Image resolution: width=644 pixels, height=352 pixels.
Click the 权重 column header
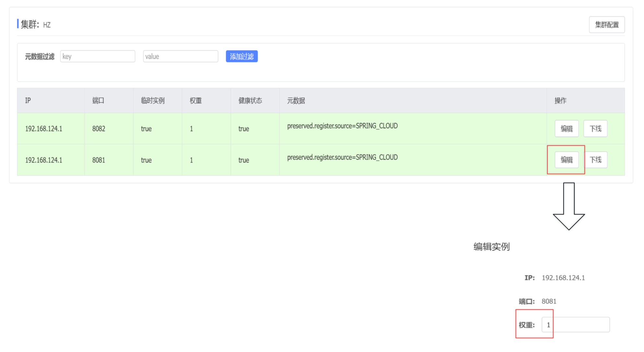(196, 101)
